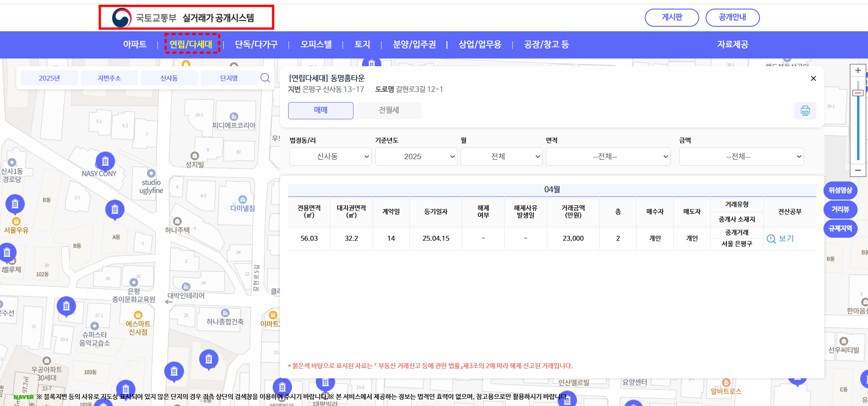This screenshot has height=406, width=868.
Task: Click the 알바트로스 map place icon
Action: [726, 382]
